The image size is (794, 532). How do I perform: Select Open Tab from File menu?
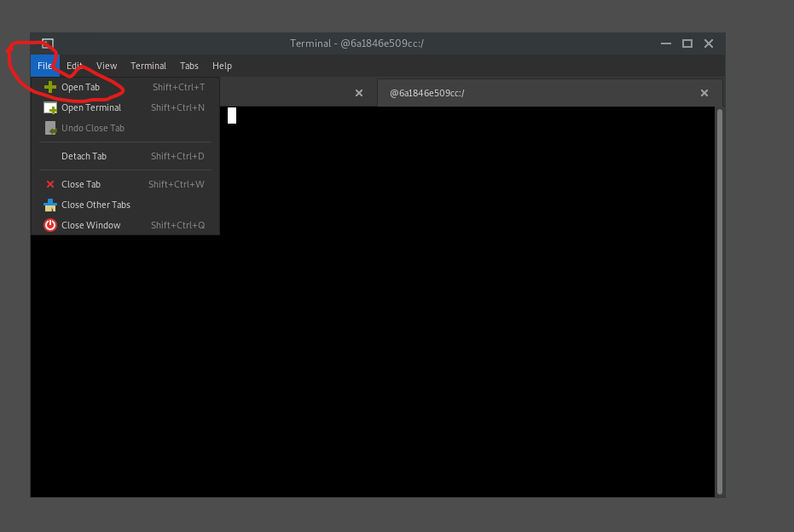pos(125,87)
